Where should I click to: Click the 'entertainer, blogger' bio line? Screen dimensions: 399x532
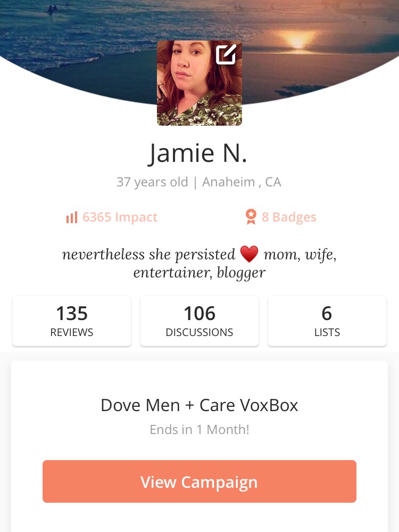pos(199,273)
